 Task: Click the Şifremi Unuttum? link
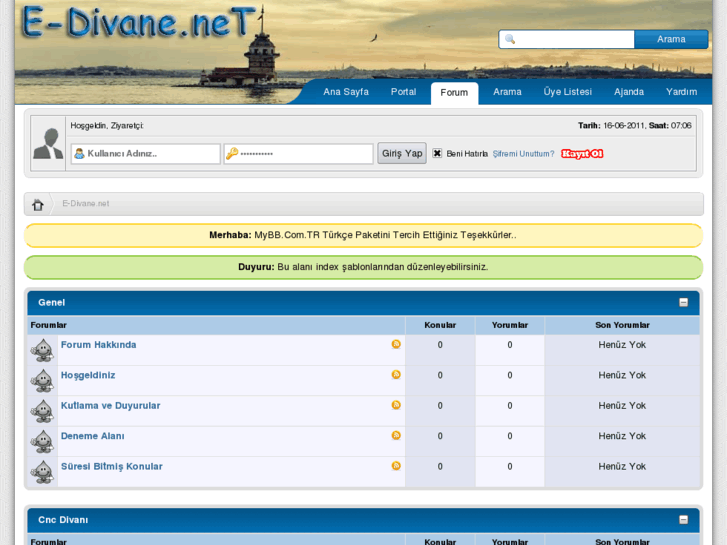coord(523,154)
